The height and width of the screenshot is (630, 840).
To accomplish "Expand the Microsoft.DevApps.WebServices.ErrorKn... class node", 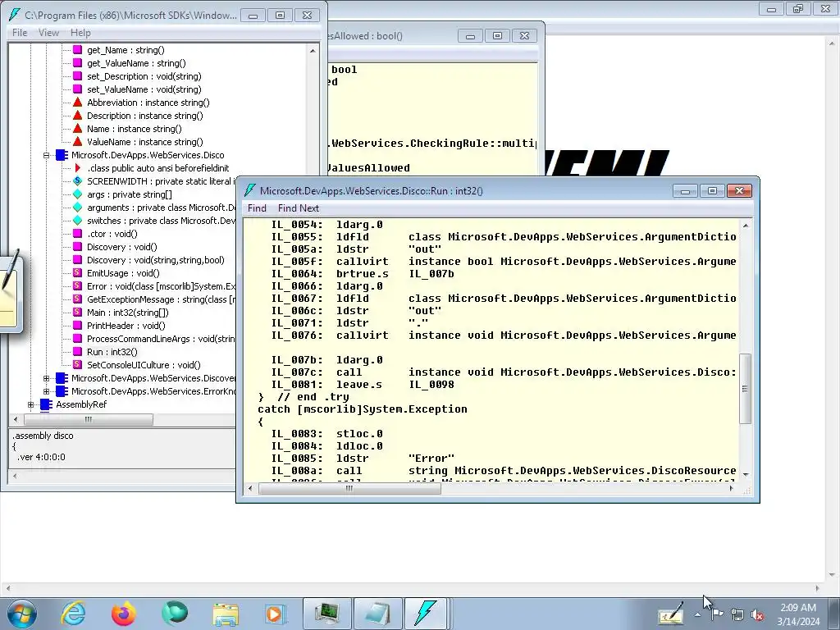I will (x=46, y=391).
